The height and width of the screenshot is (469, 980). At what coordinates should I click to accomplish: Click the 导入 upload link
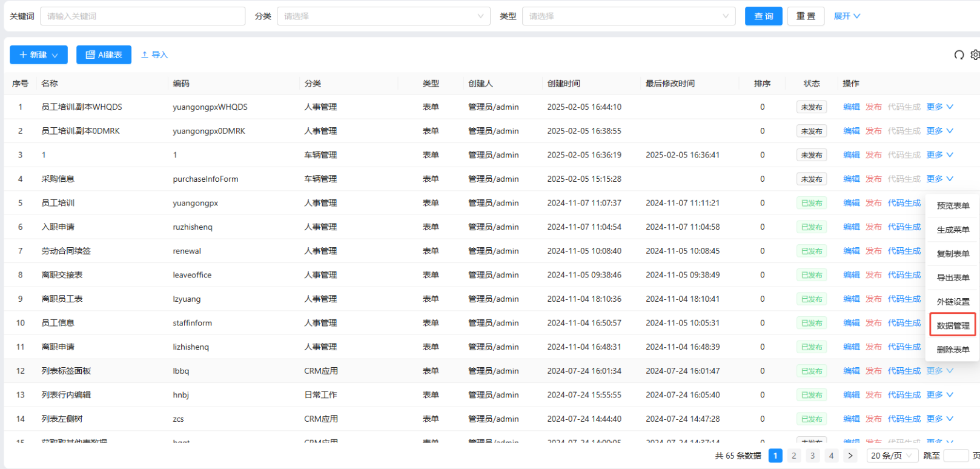154,55
